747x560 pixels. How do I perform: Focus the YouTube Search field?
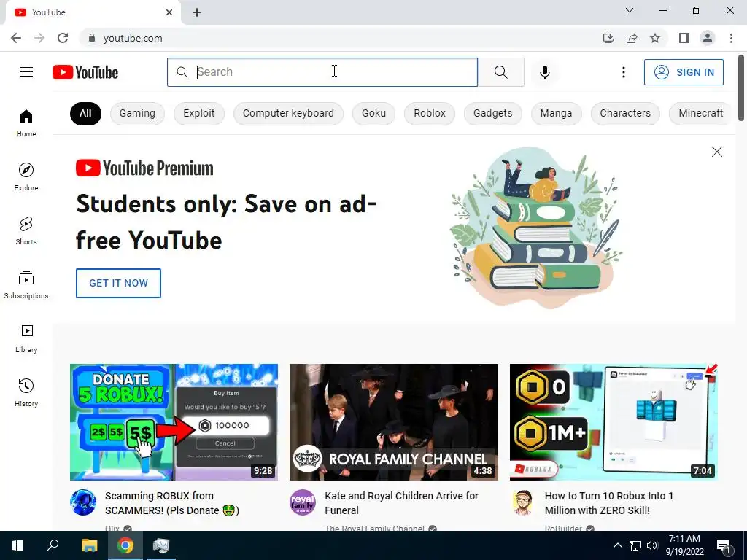click(x=322, y=72)
